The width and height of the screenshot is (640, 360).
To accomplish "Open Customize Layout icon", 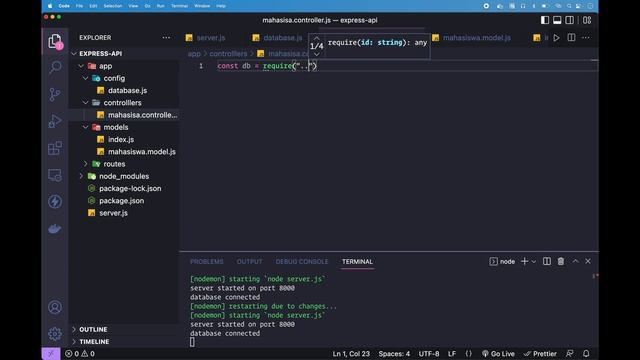I will click(587, 20).
